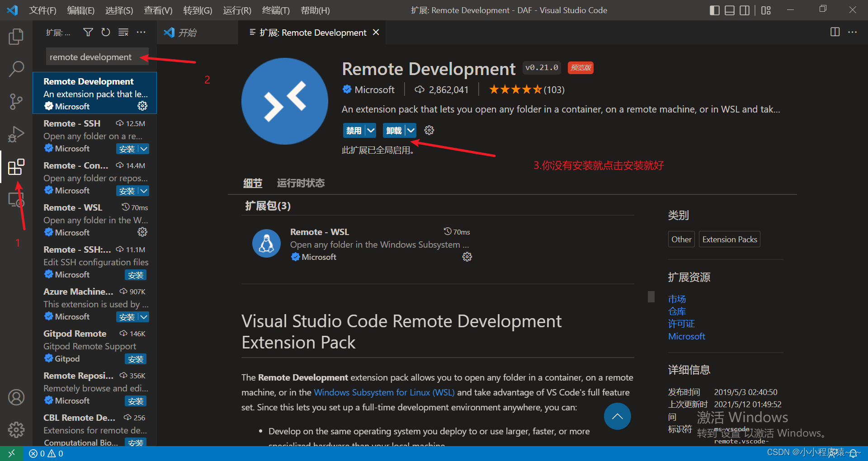868x461 pixels.
Task: Open Microsoft link under extension resources
Action: pos(686,336)
